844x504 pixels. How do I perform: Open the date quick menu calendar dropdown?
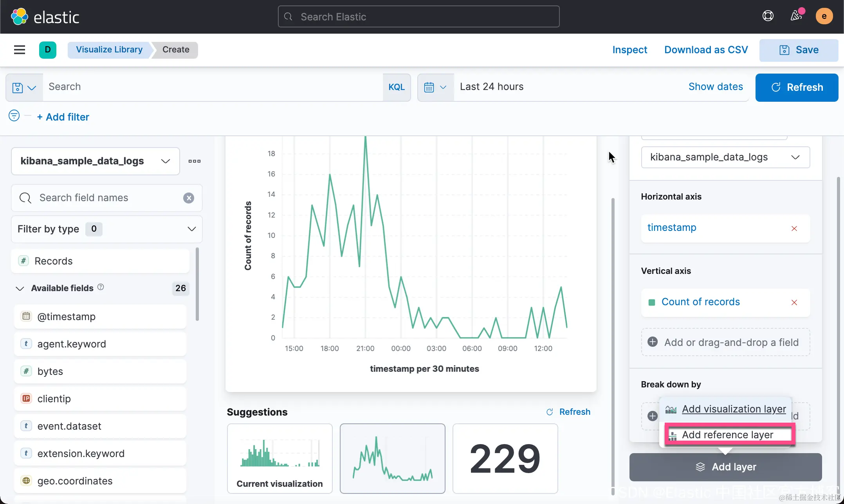[x=435, y=87]
